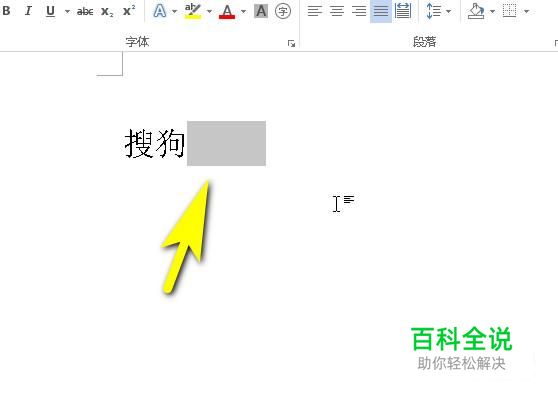Apply underline formatting
Viewport: 558px width, 404px height.
(x=51, y=11)
